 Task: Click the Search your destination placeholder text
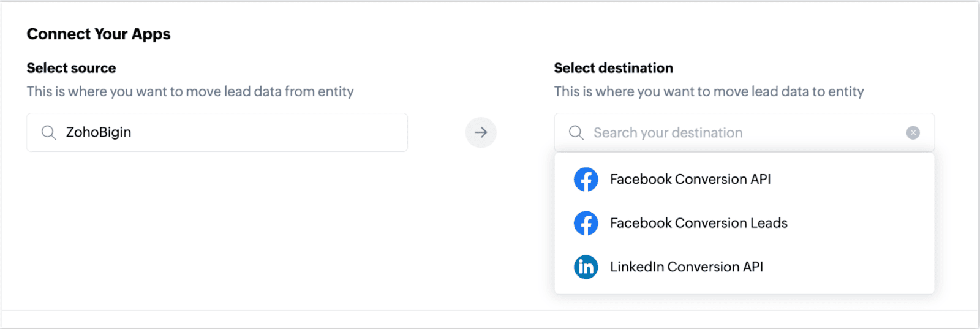[668, 133]
